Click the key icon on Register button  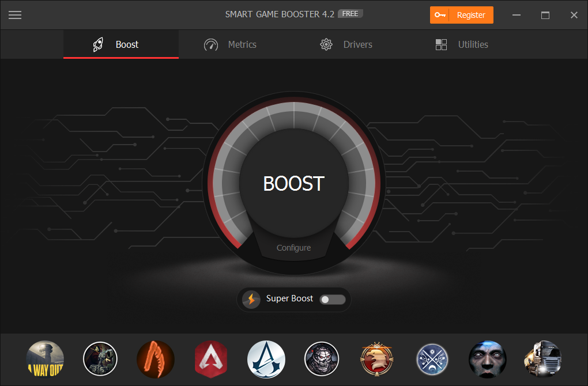pyautogui.click(x=440, y=15)
